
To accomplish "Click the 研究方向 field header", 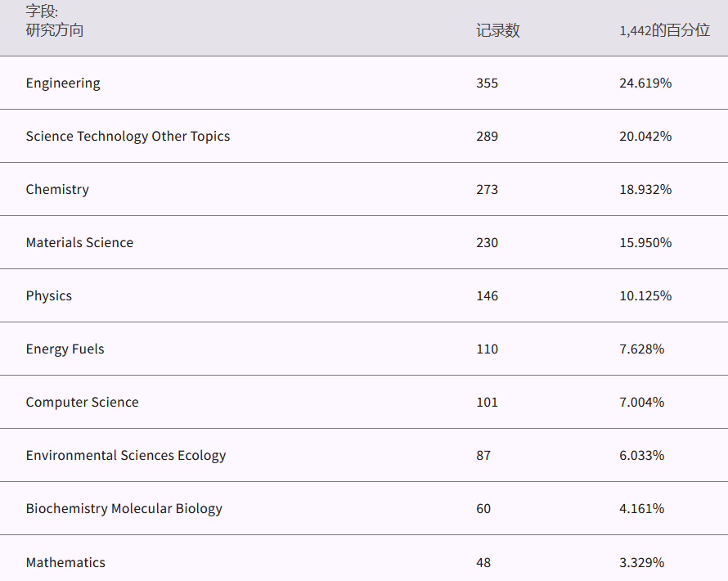I will click(55, 31).
